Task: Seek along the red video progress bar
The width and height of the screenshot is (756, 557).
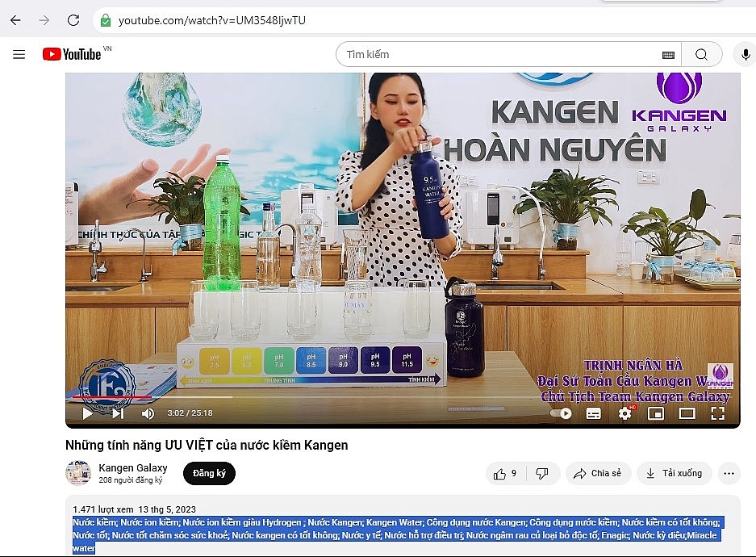Action: click(112, 397)
